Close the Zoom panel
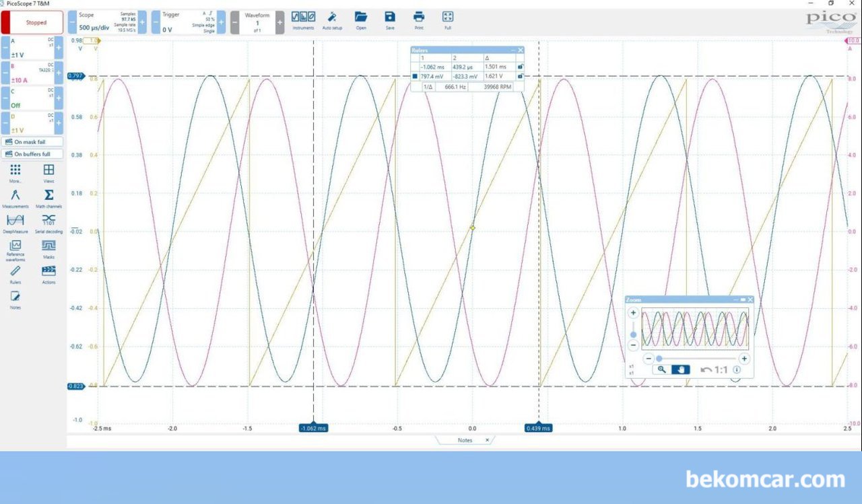This screenshot has width=862, height=504. [750, 299]
